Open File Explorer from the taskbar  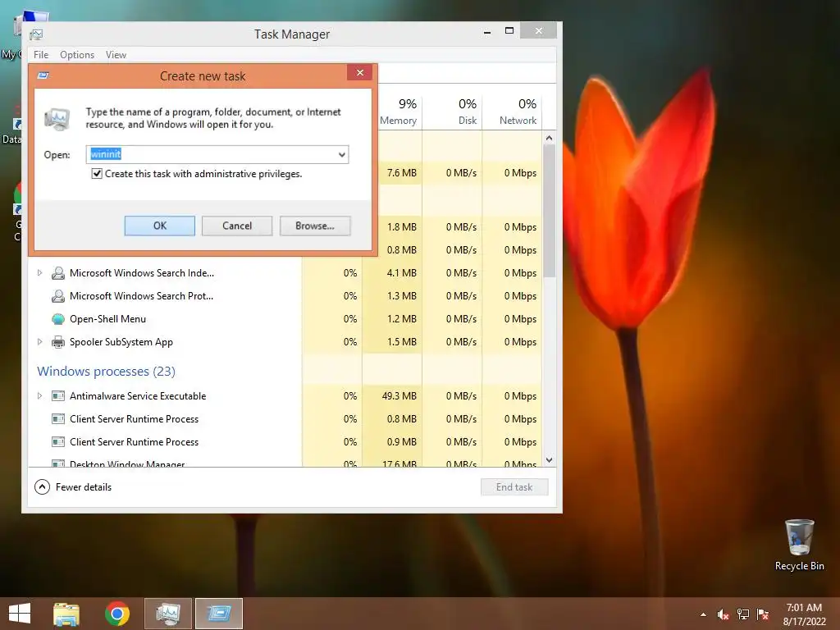pos(66,614)
